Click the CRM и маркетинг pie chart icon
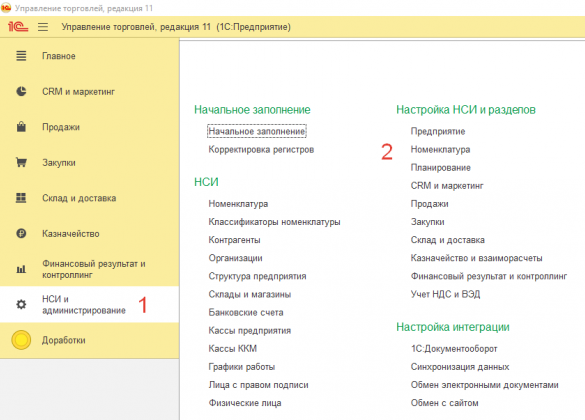585x420 pixels. (21, 91)
